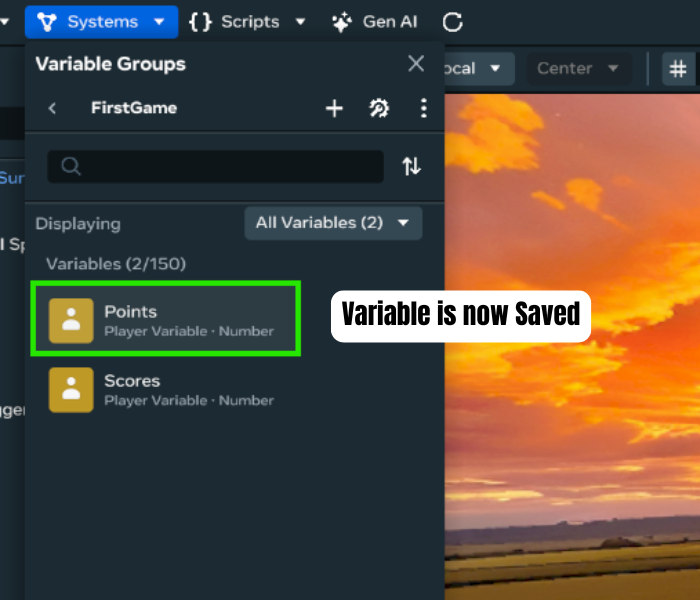Open the Systems menu

101,21
